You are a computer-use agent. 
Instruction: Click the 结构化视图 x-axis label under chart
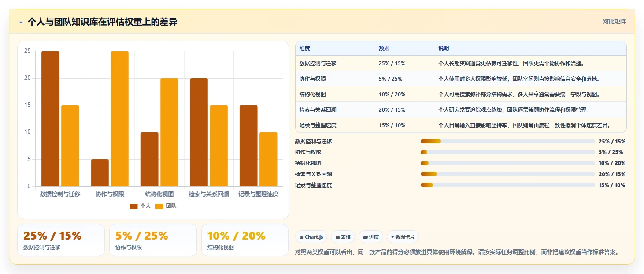(159, 194)
